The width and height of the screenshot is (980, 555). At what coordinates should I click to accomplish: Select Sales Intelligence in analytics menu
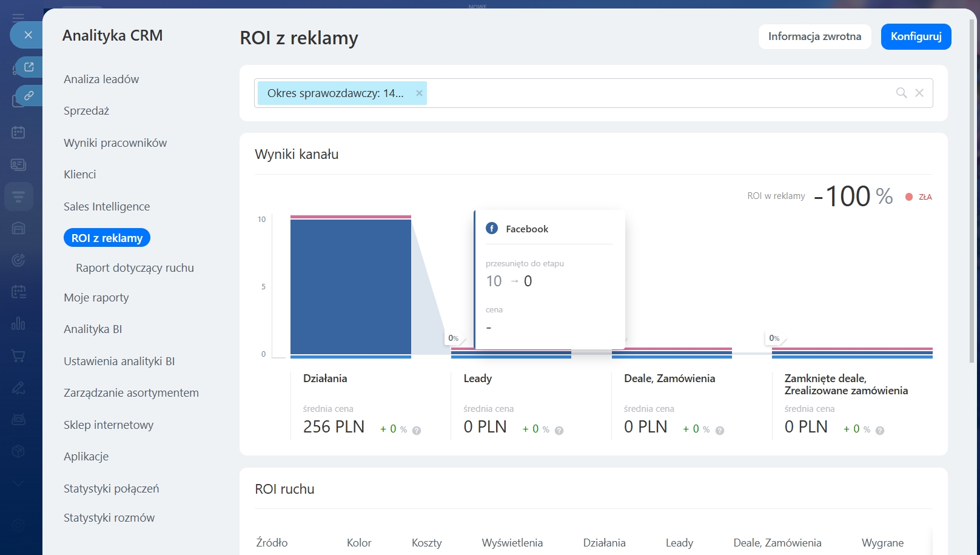click(x=107, y=207)
